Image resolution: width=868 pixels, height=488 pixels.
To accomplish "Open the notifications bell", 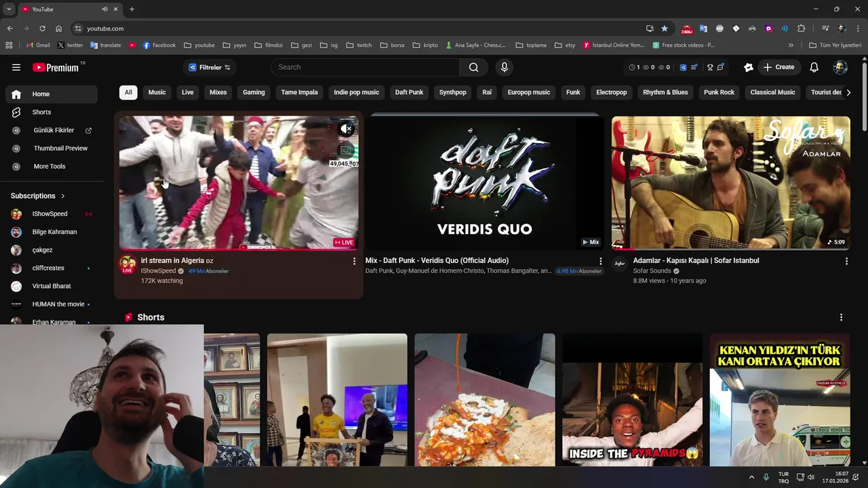I will point(814,67).
